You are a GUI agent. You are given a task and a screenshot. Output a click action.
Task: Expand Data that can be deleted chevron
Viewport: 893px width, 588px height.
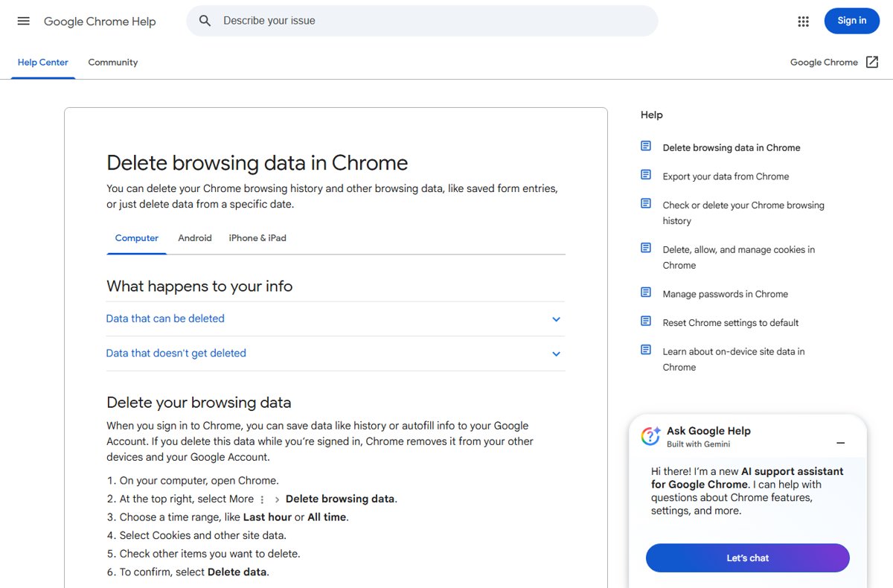[556, 319]
